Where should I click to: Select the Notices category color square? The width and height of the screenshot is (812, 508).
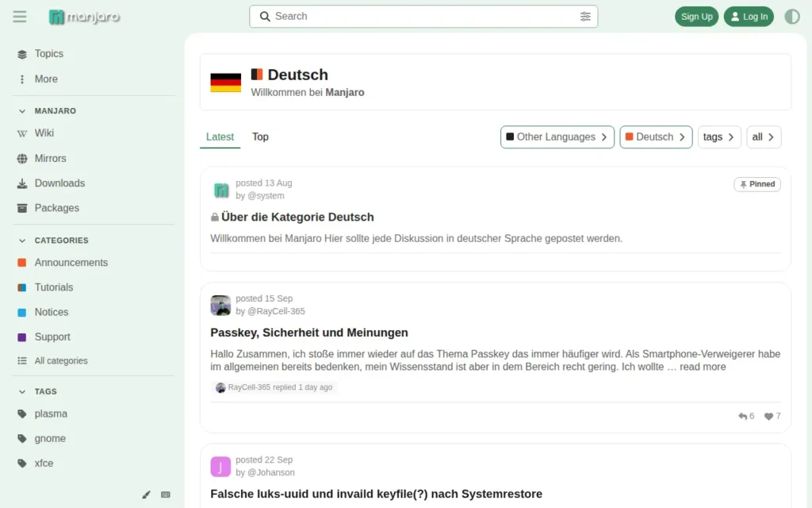pyautogui.click(x=21, y=313)
